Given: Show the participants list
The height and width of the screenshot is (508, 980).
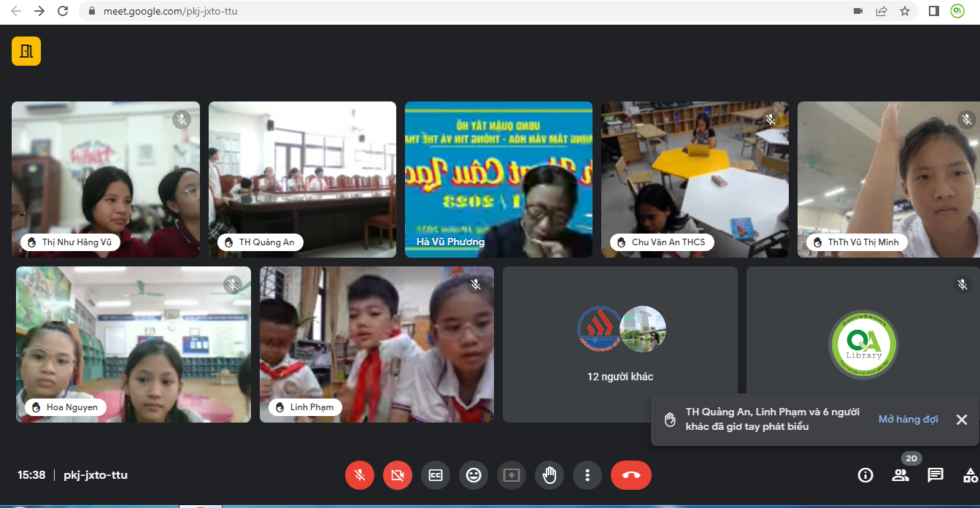Looking at the screenshot, I should 900,475.
